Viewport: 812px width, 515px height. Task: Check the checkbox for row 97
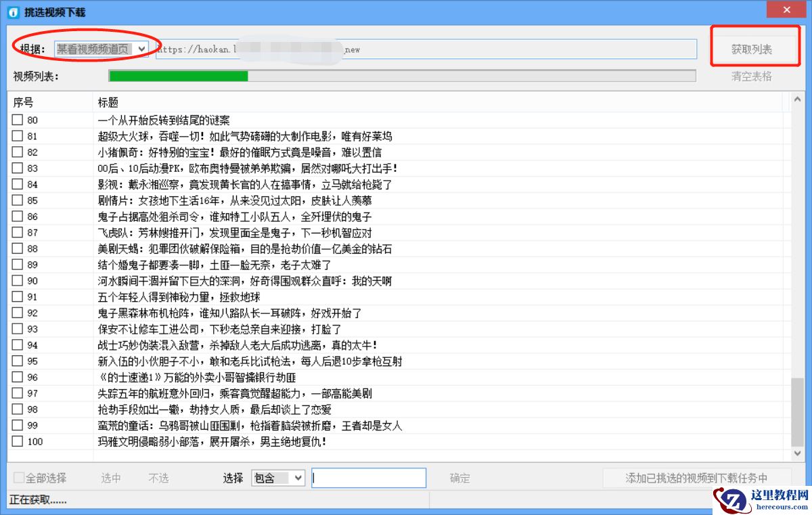pyautogui.click(x=18, y=393)
